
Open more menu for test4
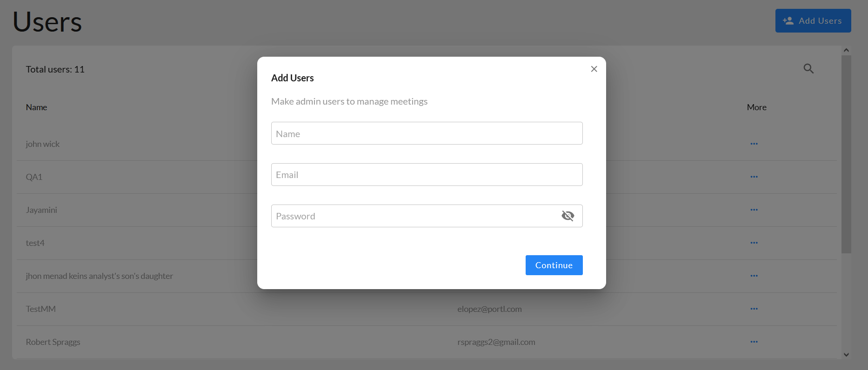coord(754,243)
